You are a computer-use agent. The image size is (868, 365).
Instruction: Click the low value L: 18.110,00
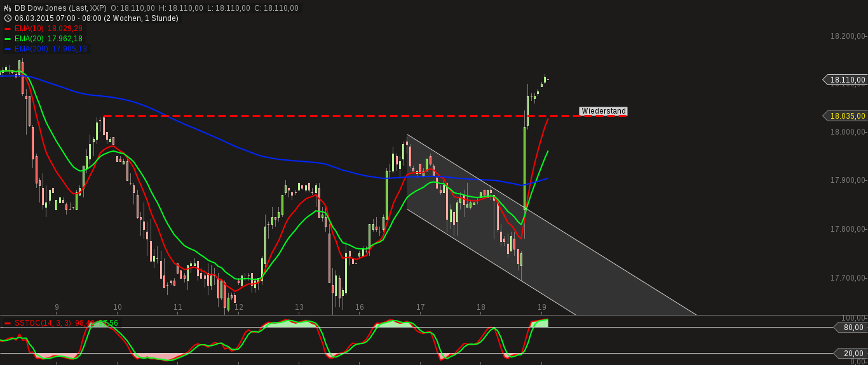[x=228, y=8]
